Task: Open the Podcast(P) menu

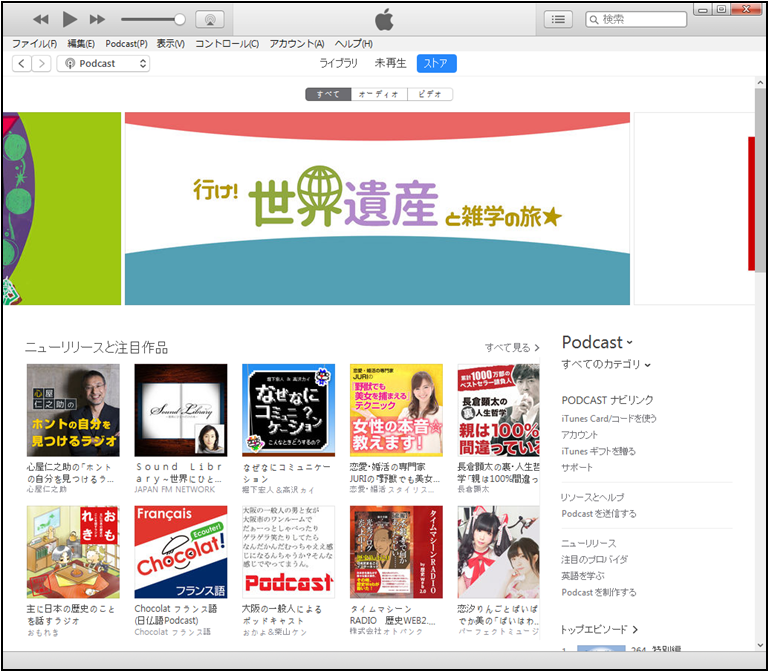Action: (x=127, y=44)
